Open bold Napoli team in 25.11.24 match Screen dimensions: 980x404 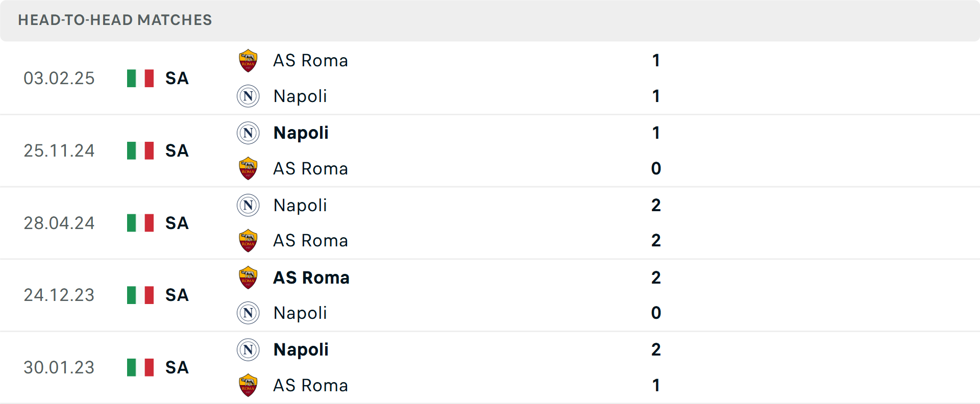click(x=301, y=133)
